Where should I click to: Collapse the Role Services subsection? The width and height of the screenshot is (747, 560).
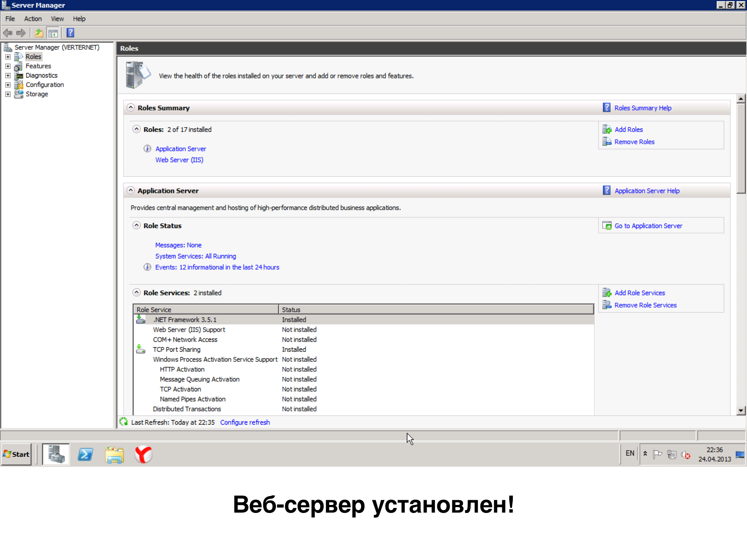click(x=136, y=292)
